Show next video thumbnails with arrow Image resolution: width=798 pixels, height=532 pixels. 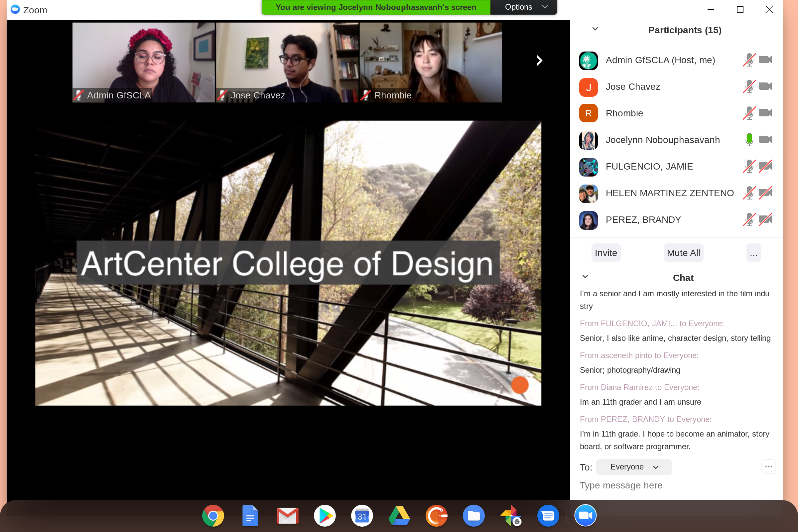(539, 61)
